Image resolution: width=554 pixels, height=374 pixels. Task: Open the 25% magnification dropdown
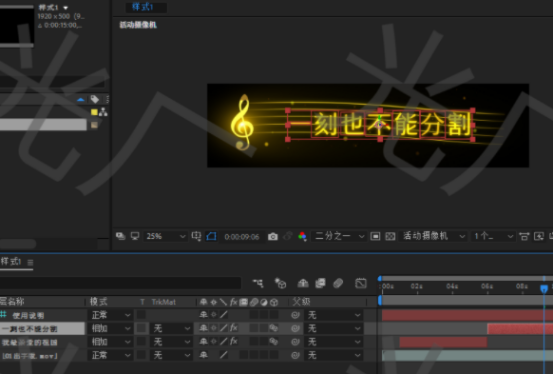coord(165,236)
